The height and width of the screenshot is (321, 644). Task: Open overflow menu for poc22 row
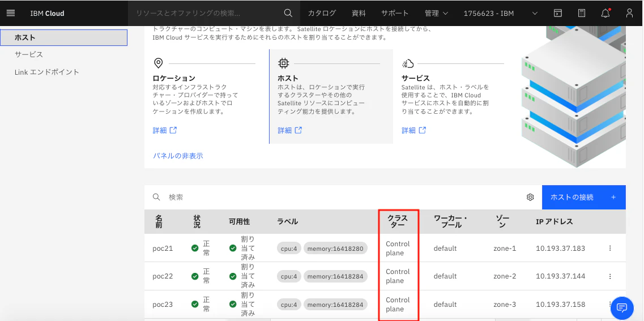click(610, 276)
